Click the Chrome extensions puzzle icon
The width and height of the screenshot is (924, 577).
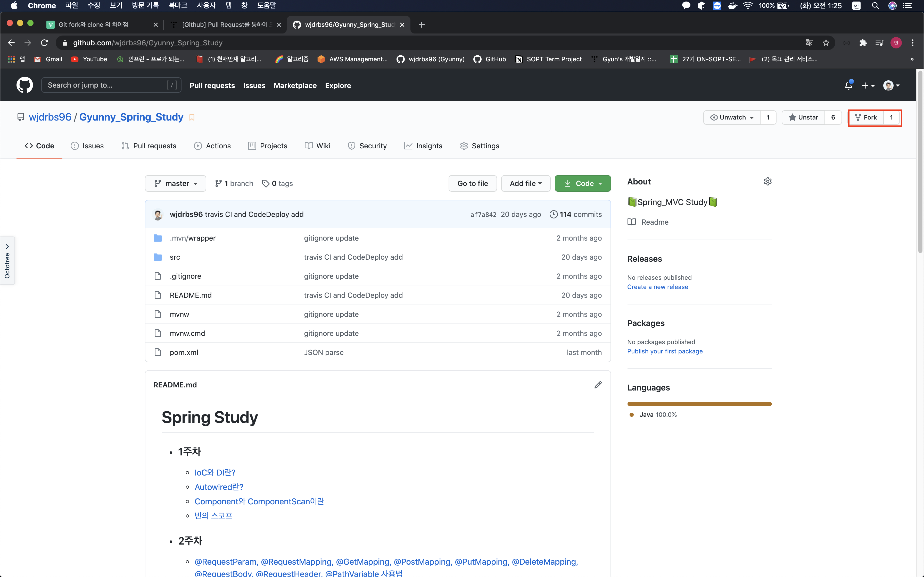pyautogui.click(x=863, y=43)
